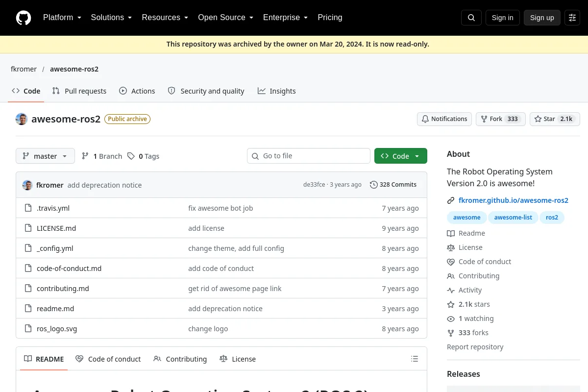Select Code of conduct README tab
This screenshot has height=392, width=588.
(x=108, y=359)
